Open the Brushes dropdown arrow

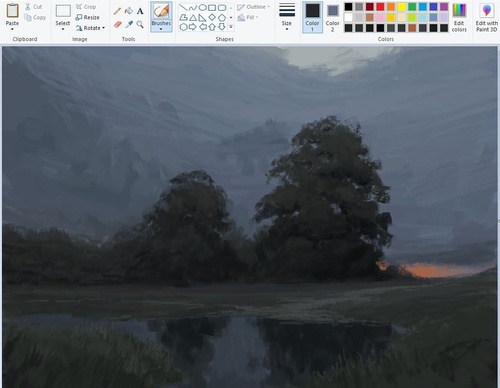[x=161, y=29]
